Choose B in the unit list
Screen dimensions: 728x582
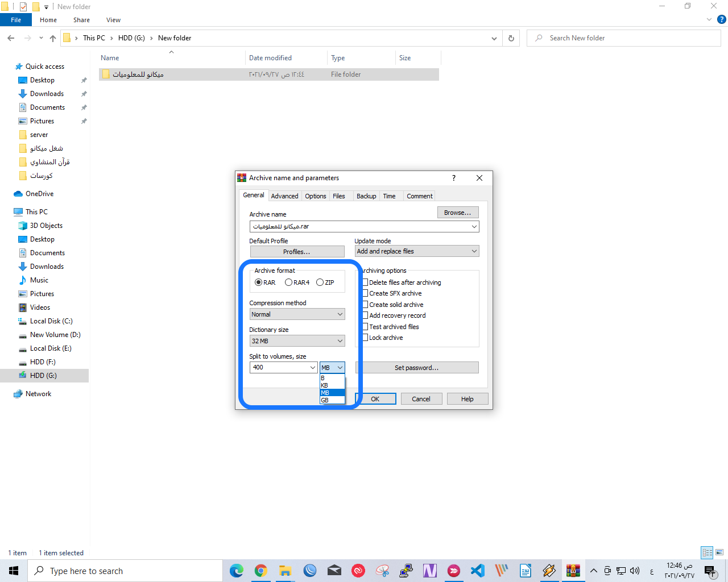tap(332, 378)
